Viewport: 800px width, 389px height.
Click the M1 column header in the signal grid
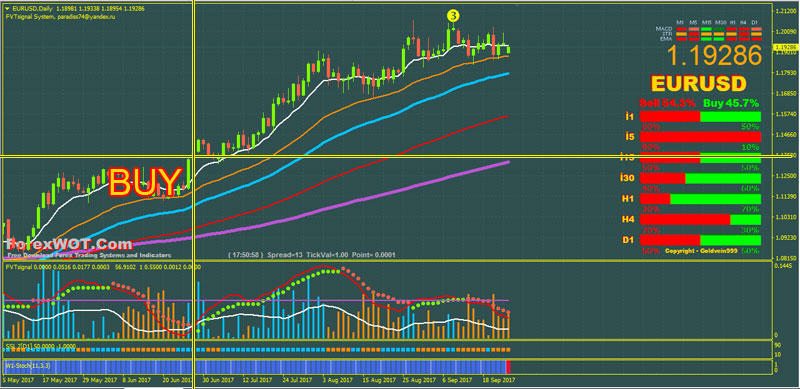coord(681,23)
